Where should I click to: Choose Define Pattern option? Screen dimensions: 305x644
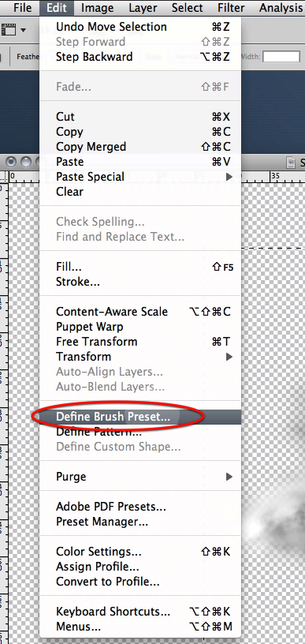(x=140, y=432)
